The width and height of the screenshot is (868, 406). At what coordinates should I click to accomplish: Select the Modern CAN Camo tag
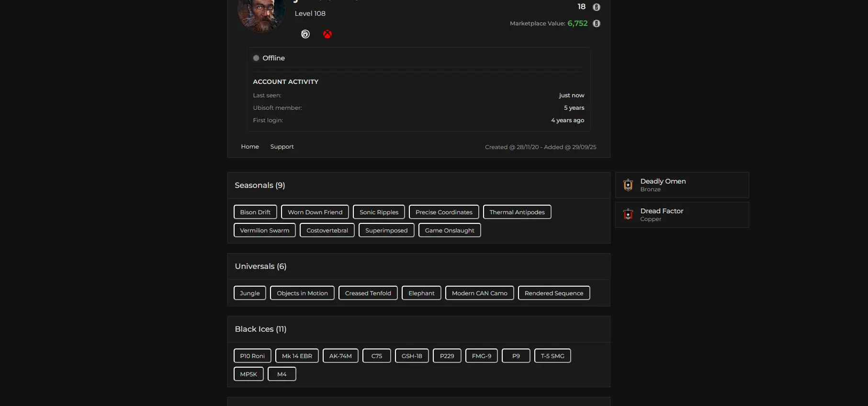point(480,293)
